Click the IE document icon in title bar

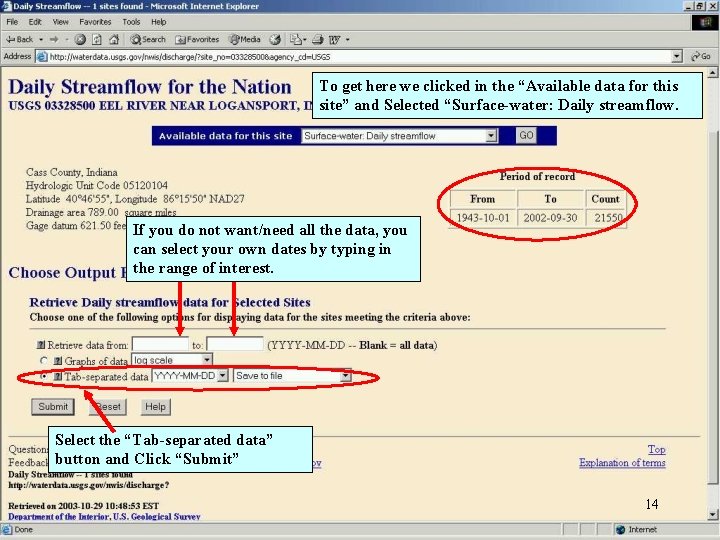(6, 6)
